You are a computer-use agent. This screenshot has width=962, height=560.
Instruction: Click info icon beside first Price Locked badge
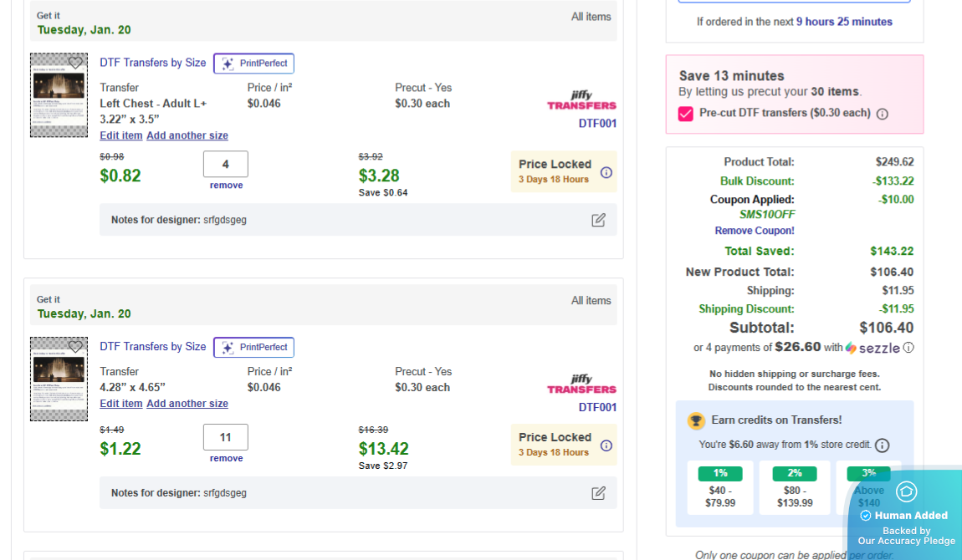coord(606,172)
